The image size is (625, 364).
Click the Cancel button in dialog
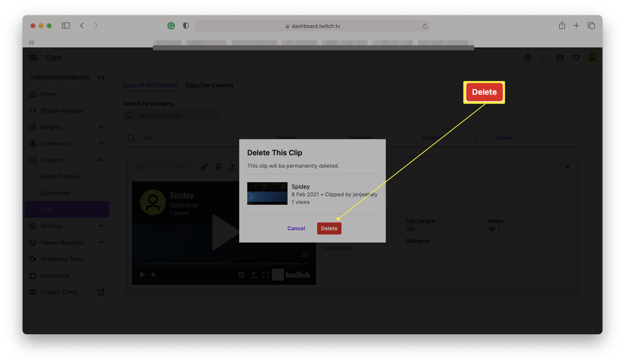296,228
